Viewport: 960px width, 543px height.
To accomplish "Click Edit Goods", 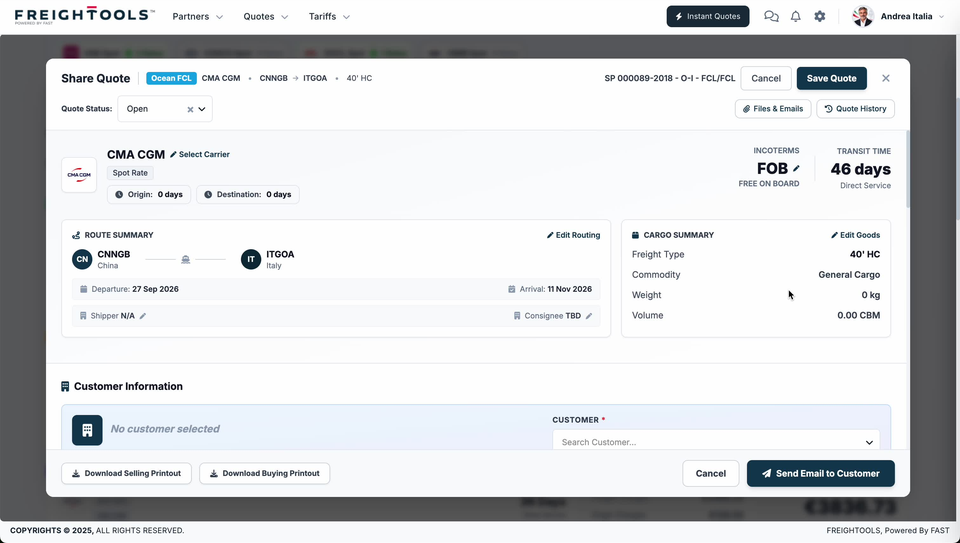I will coord(855,235).
